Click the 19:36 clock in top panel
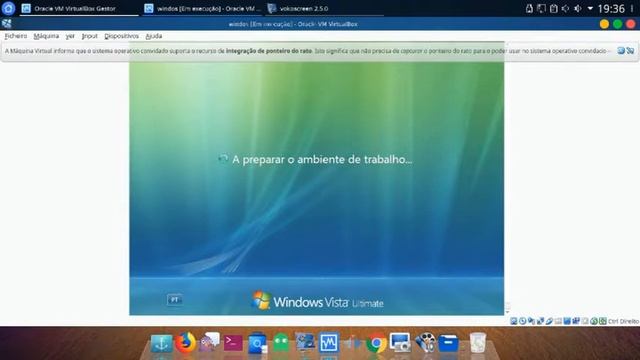Viewport: 640px width, 360px height. pos(611,9)
